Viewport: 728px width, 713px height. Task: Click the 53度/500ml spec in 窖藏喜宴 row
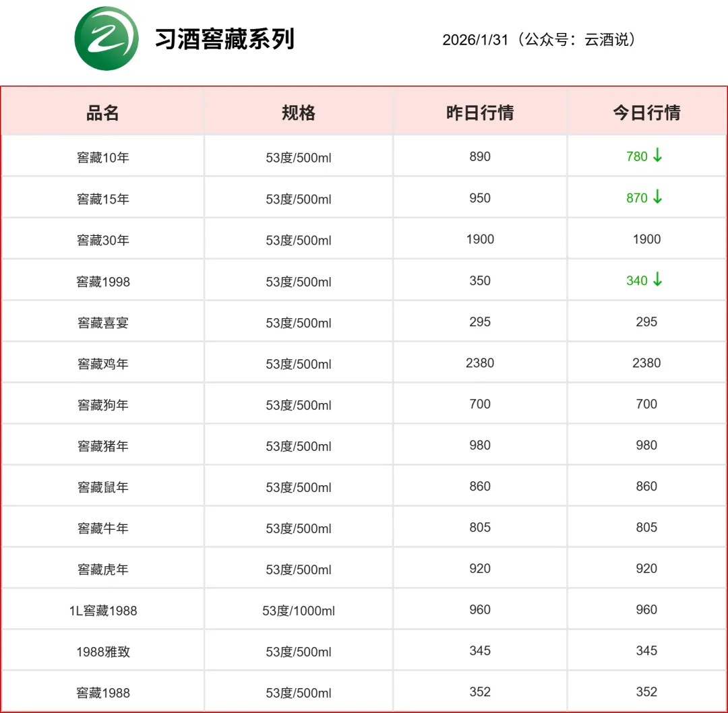click(299, 323)
